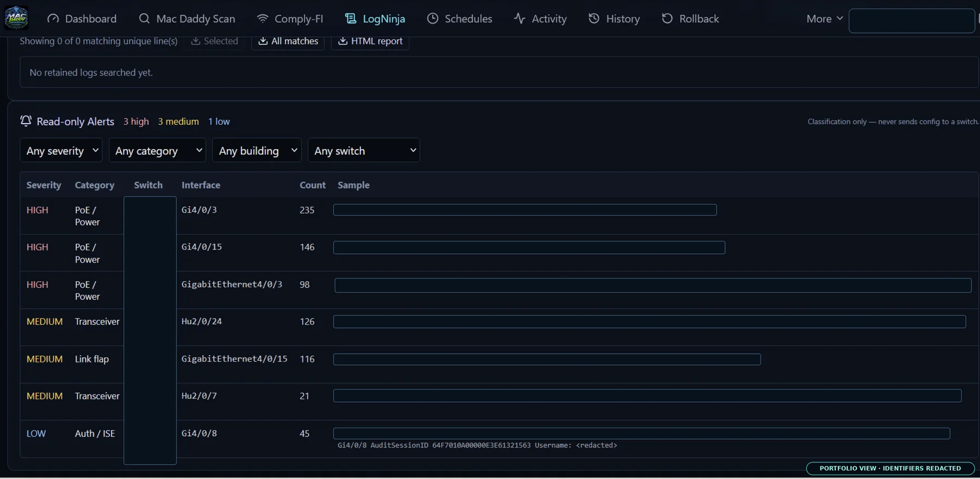The width and height of the screenshot is (980, 479).
Task: Click the count value 116
Action: [x=307, y=359]
